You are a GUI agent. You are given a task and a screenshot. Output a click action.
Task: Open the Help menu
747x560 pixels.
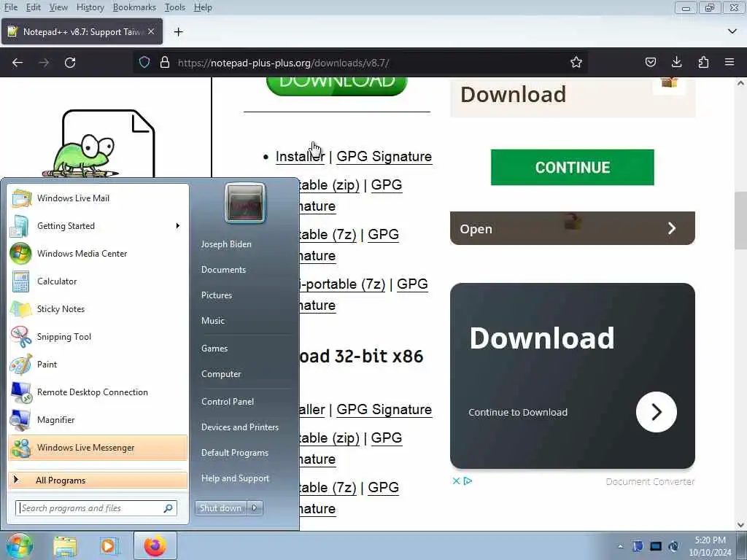click(x=203, y=7)
